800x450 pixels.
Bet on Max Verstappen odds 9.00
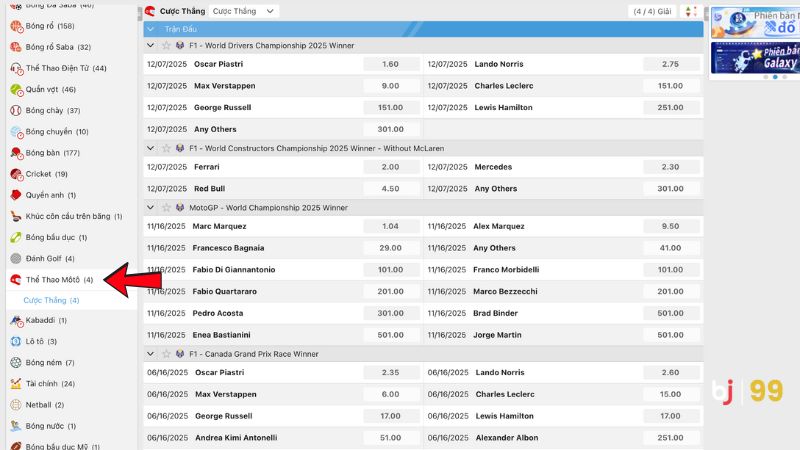[x=391, y=86]
